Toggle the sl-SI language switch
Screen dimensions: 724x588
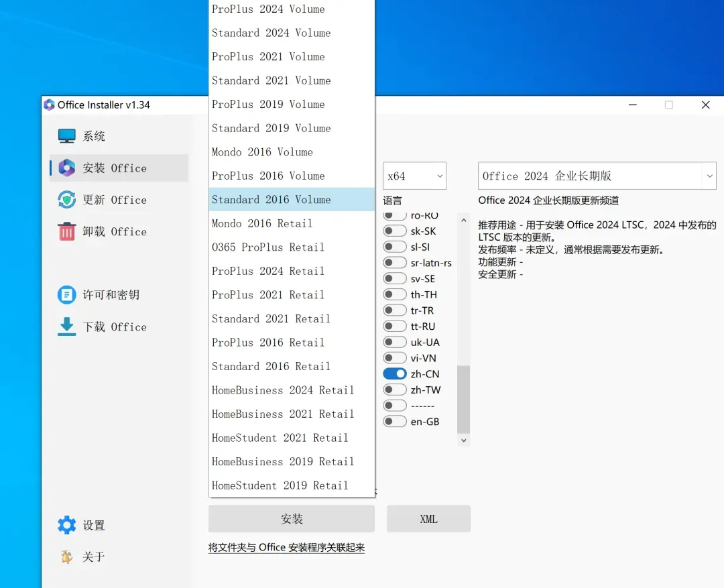(395, 247)
